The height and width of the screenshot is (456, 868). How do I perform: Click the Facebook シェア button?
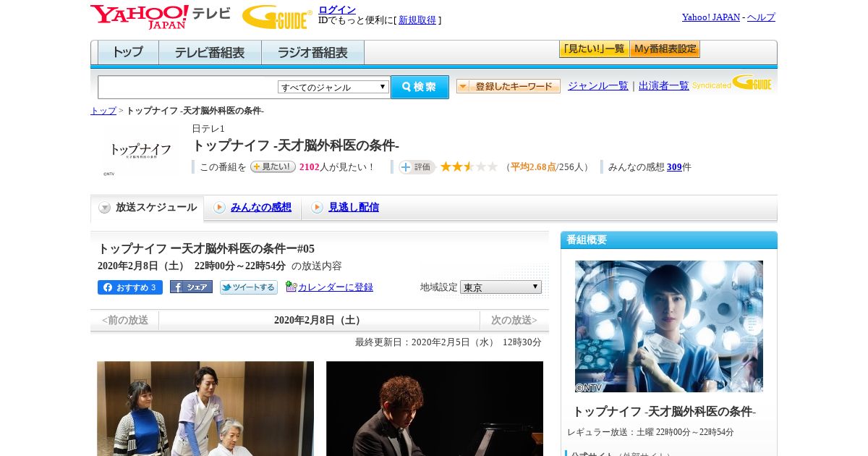191,287
